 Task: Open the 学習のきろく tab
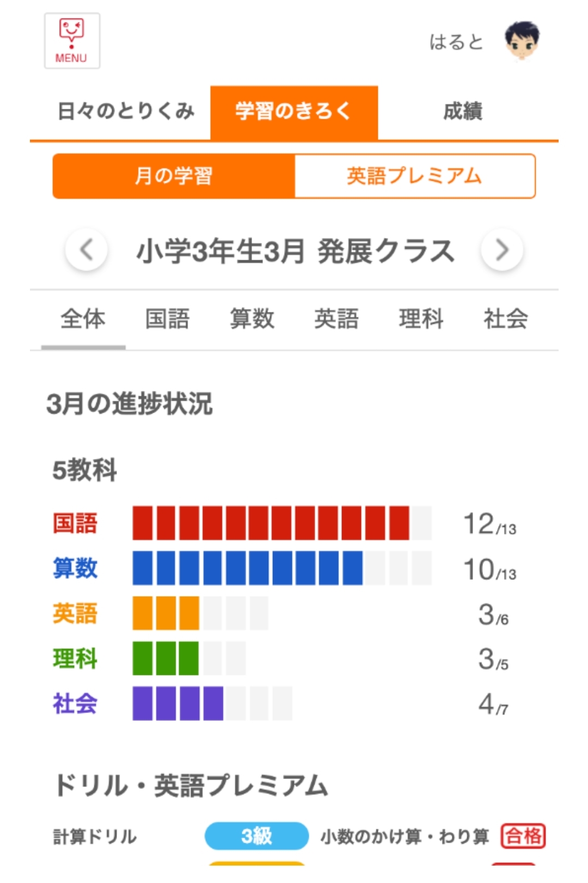pyautogui.click(x=294, y=112)
